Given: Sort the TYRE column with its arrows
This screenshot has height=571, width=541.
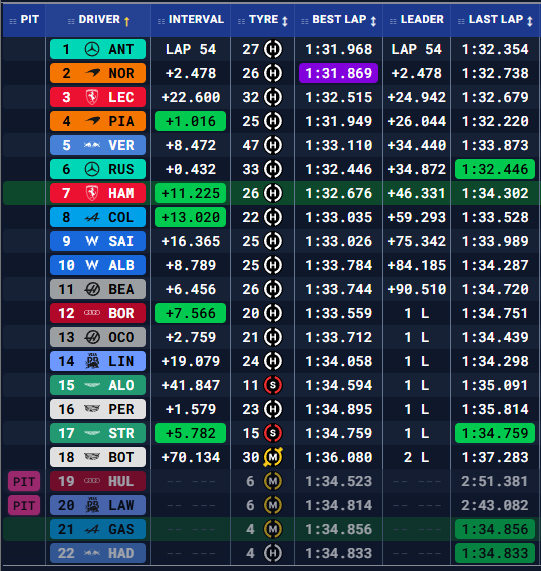Looking at the screenshot, I should pos(285,21).
